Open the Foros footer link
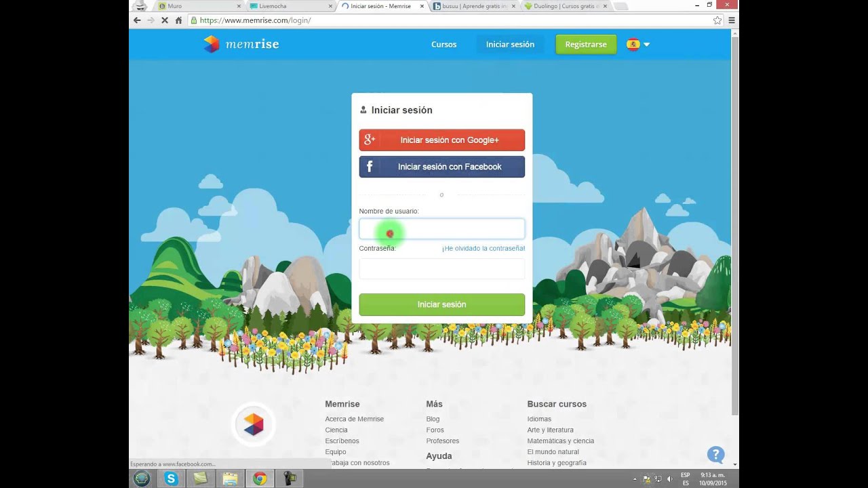This screenshot has height=488, width=868. (435, 430)
